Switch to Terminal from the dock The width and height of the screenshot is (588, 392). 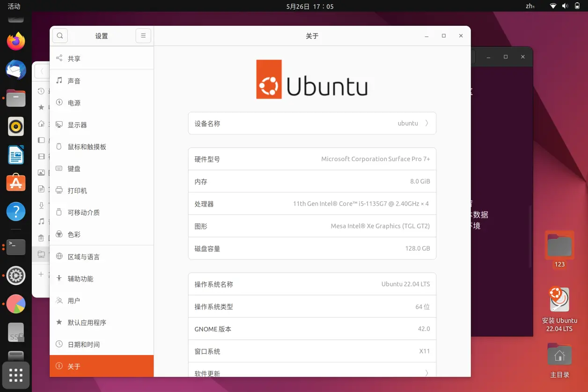coord(16,247)
